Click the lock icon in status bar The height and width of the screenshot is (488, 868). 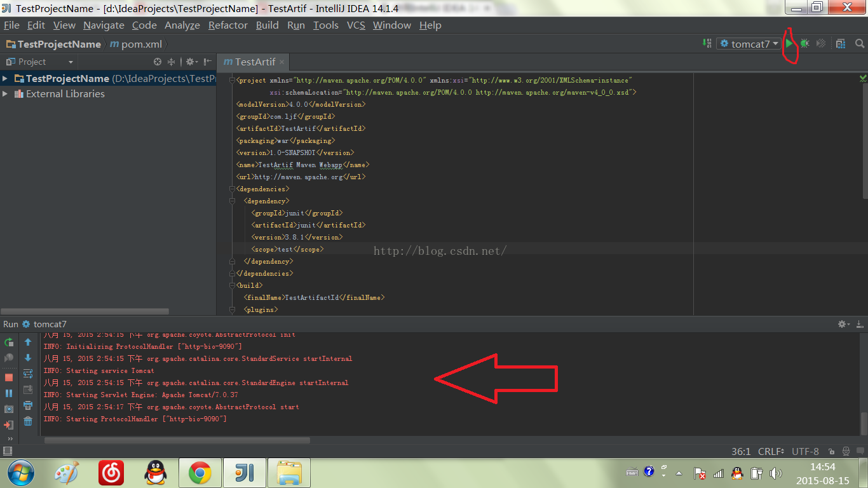831,451
